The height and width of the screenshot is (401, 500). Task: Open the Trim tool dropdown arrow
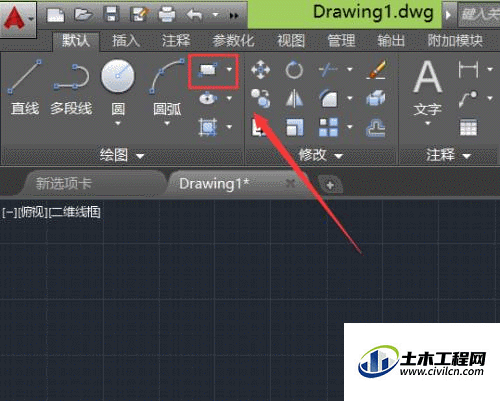pyautogui.click(x=350, y=69)
